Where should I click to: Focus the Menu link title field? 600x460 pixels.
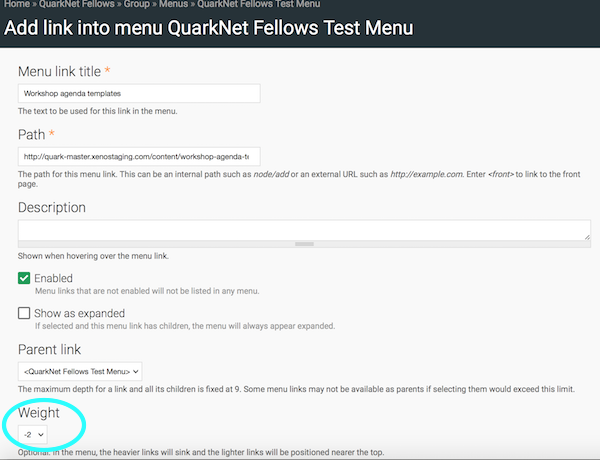pyautogui.click(x=139, y=93)
